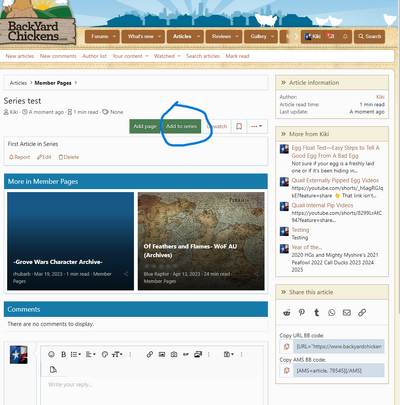This screenshot has height=405, width=400.
Task: Open the Reviews tab
Action: point(221,36)
